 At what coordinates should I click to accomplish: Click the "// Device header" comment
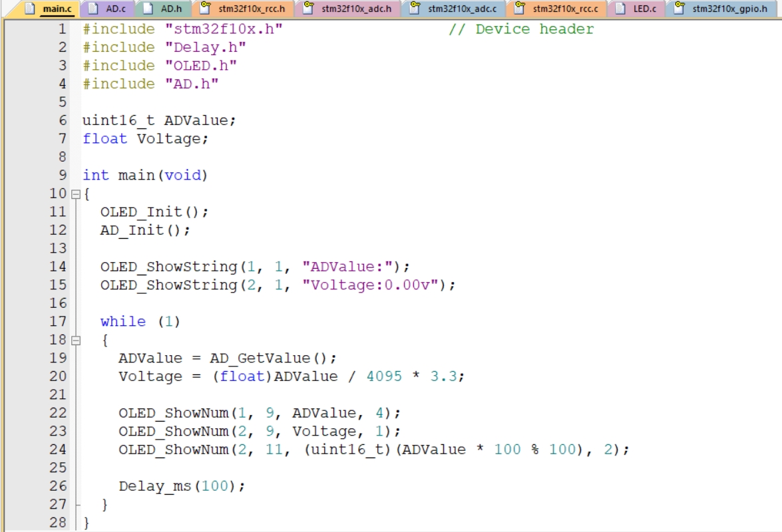click(x=521, y=29)
